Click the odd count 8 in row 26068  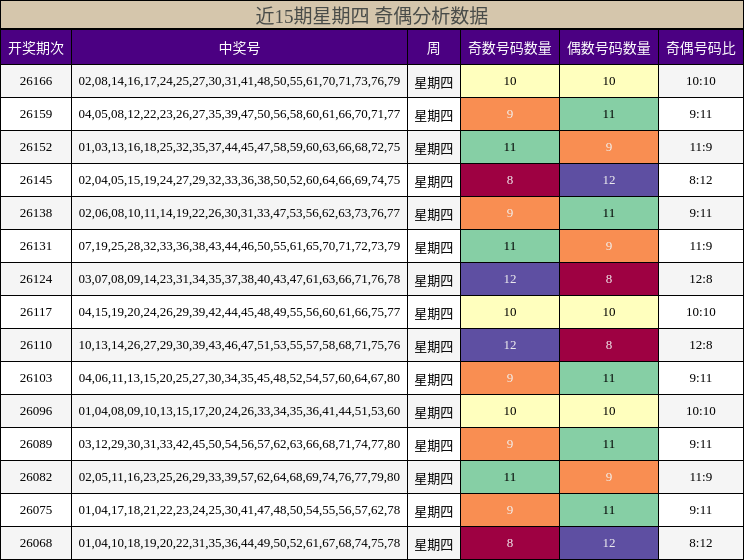pos(510,543)
